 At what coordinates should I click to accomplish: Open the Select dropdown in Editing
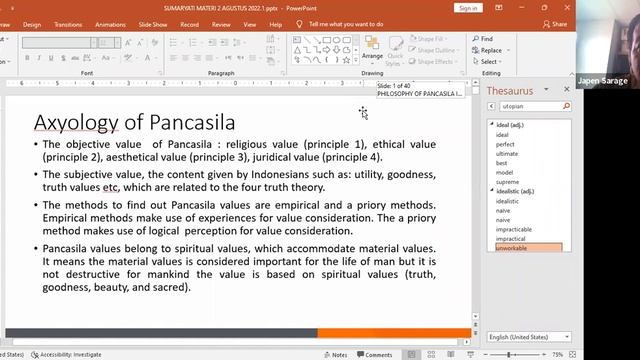pos(488,62)
